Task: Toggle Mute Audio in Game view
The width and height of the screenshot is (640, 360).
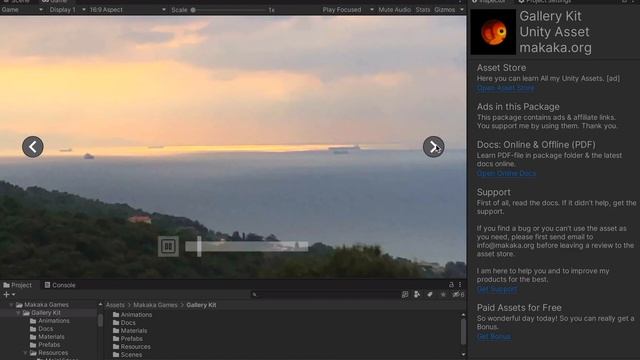Action: [394, 10]
